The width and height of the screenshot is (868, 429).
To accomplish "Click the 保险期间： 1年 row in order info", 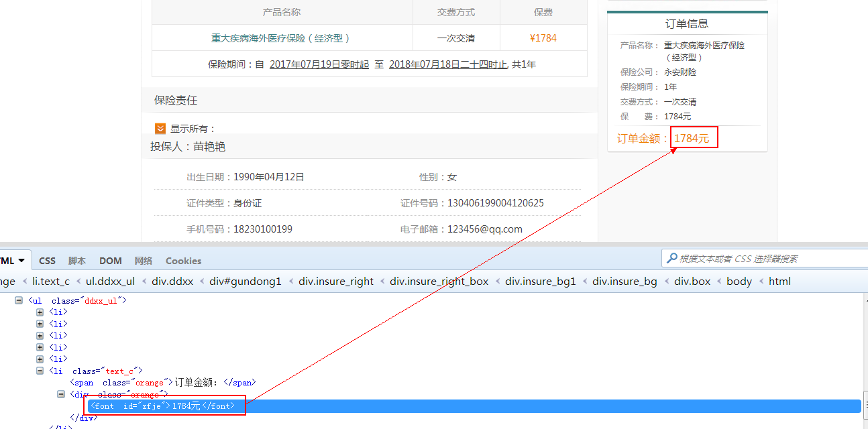I will tap(649, 86).
